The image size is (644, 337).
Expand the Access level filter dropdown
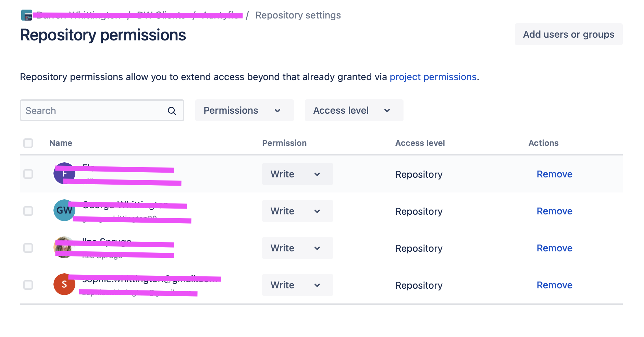pyautogui.click(x=354, y=110)
